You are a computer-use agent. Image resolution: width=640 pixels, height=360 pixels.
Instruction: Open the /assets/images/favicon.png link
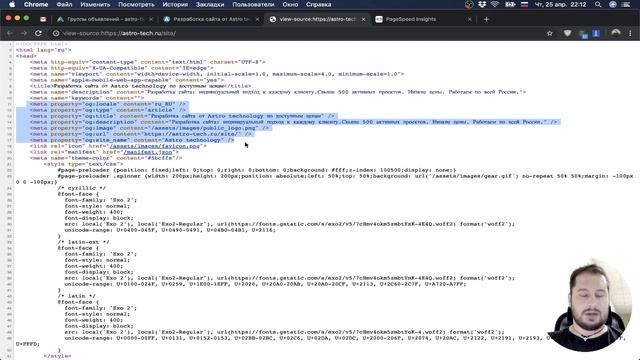pos(154,146)
